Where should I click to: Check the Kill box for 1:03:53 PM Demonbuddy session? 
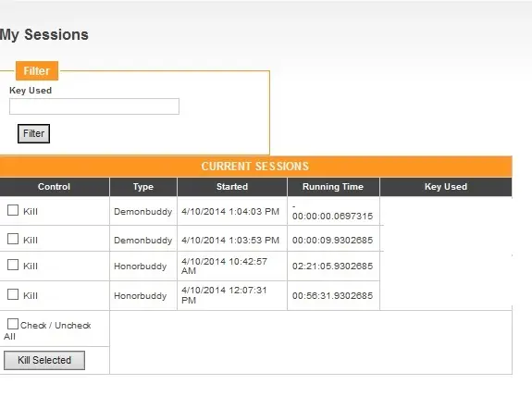point(13,239)
